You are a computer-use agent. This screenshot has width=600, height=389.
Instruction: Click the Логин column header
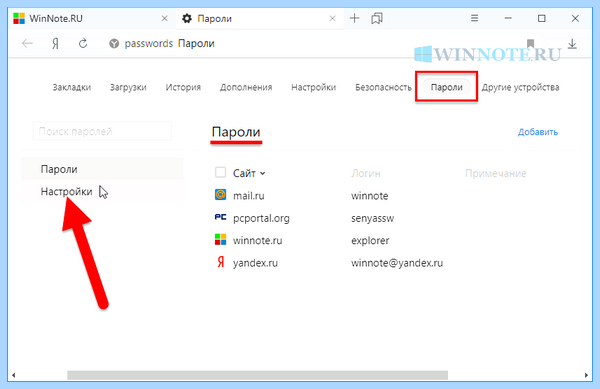pos(366,174)
